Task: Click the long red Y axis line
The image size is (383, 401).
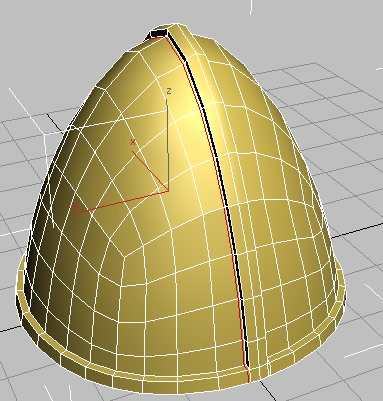Action: 121,202
